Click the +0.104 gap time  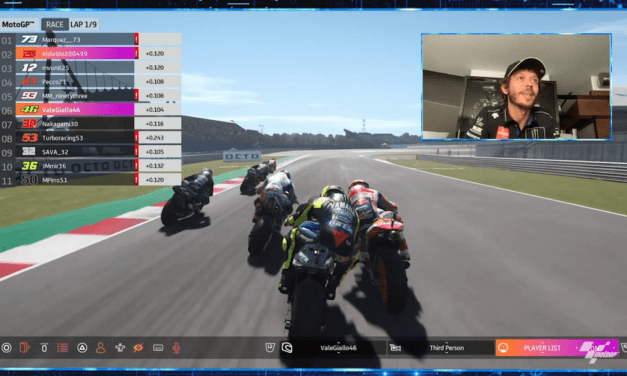(155, 110)
